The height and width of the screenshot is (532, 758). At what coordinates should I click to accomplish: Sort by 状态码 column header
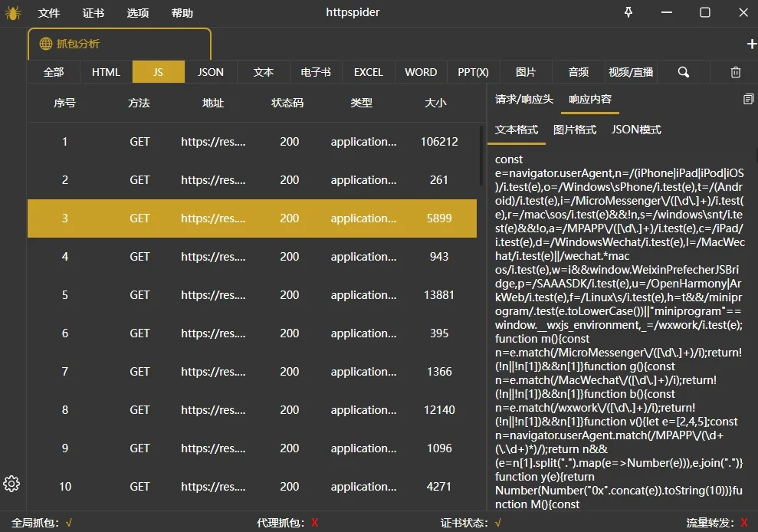pyautogui.click(x=287, y=103)
